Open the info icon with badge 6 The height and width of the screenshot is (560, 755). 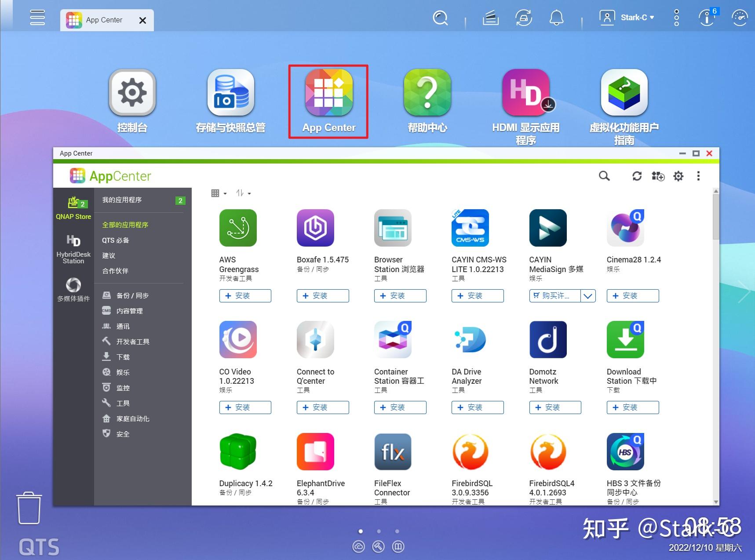coord(708,18)
